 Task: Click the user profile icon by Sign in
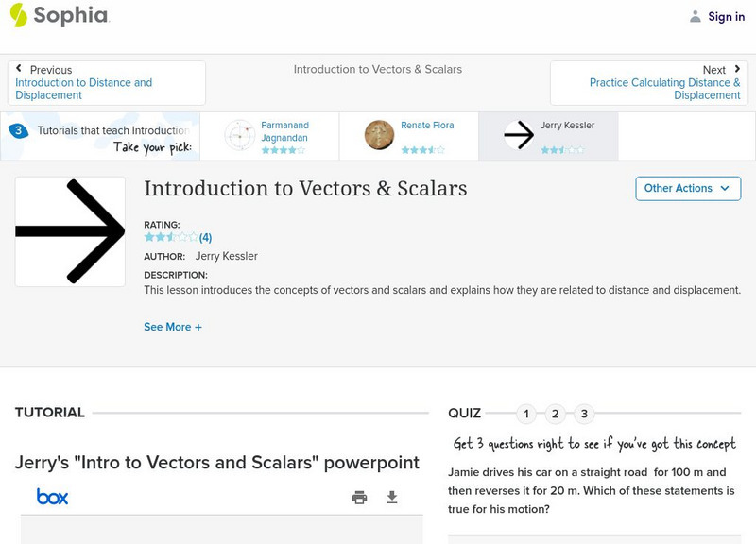tap(696, 17)
